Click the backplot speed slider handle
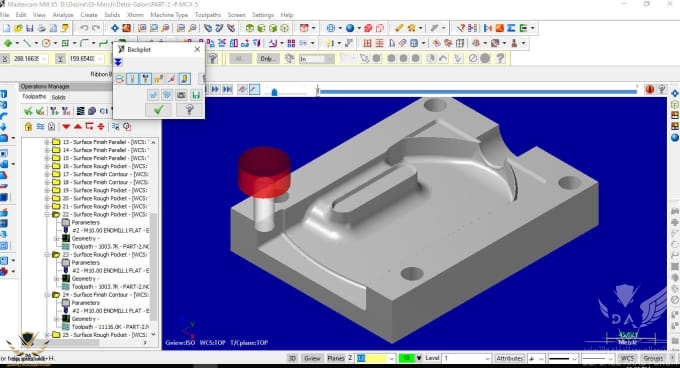The height and width of the screenshot is (368, 680). 274,92
